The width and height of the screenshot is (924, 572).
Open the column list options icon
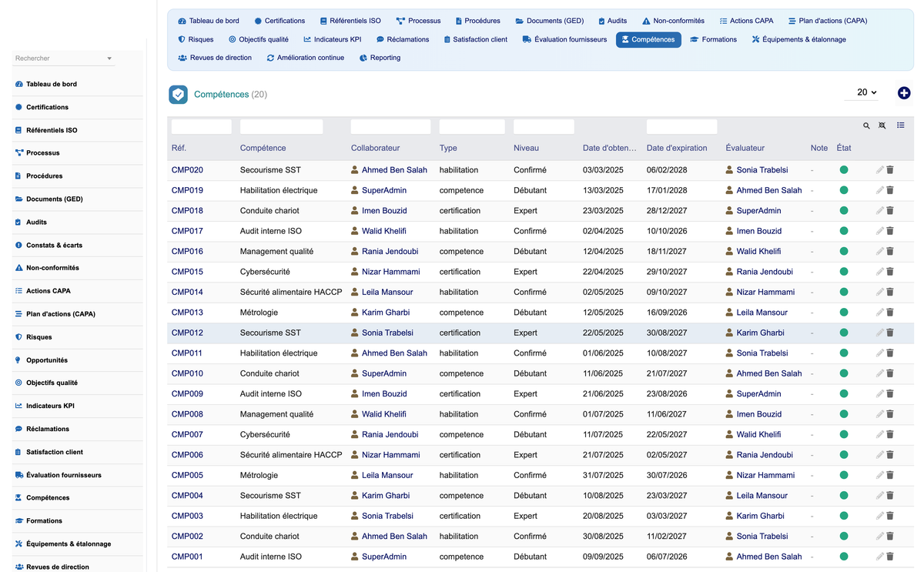pyautogui.click(x=901, y=125)
